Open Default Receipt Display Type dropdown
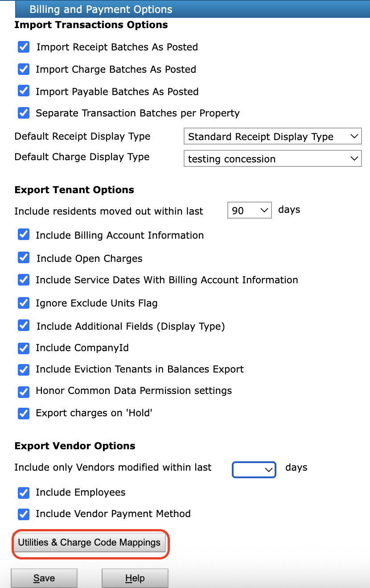The width and height of the screenshot is (370, 588). tap(272, 137)
